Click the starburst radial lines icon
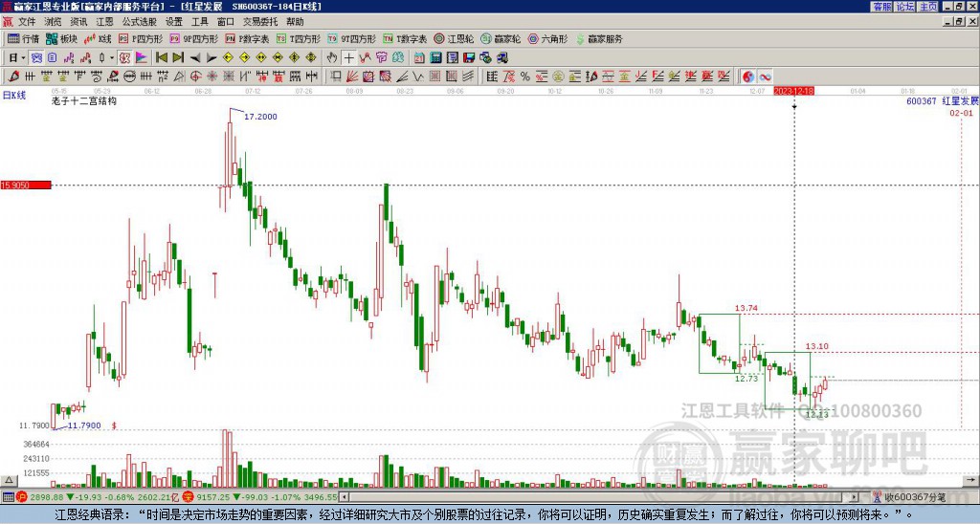The height and width of the screenshot is (524, 980). click(x=212, y=76)
